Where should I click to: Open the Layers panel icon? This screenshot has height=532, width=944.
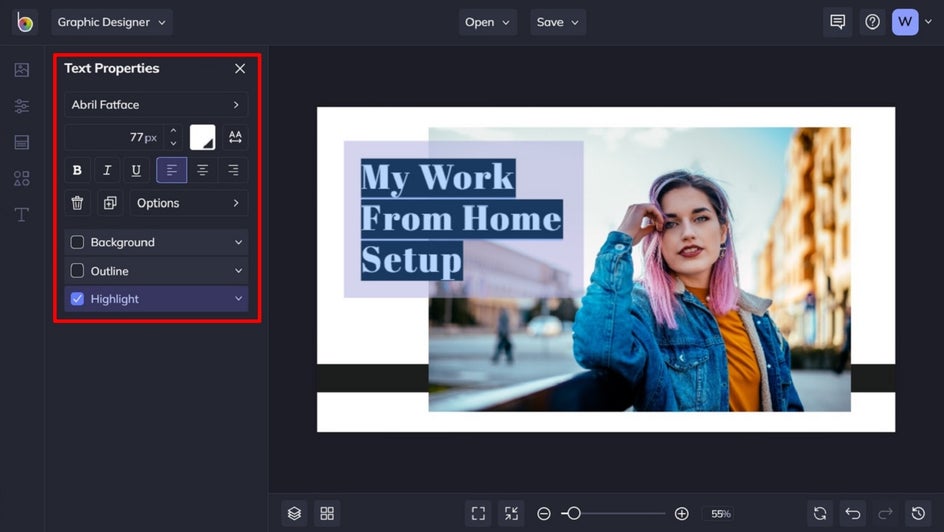[x=294, y=513]
